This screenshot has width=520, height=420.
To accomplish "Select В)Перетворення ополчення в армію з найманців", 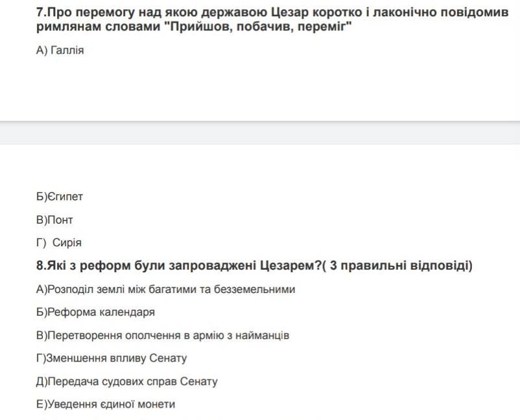I will point(163,336).
